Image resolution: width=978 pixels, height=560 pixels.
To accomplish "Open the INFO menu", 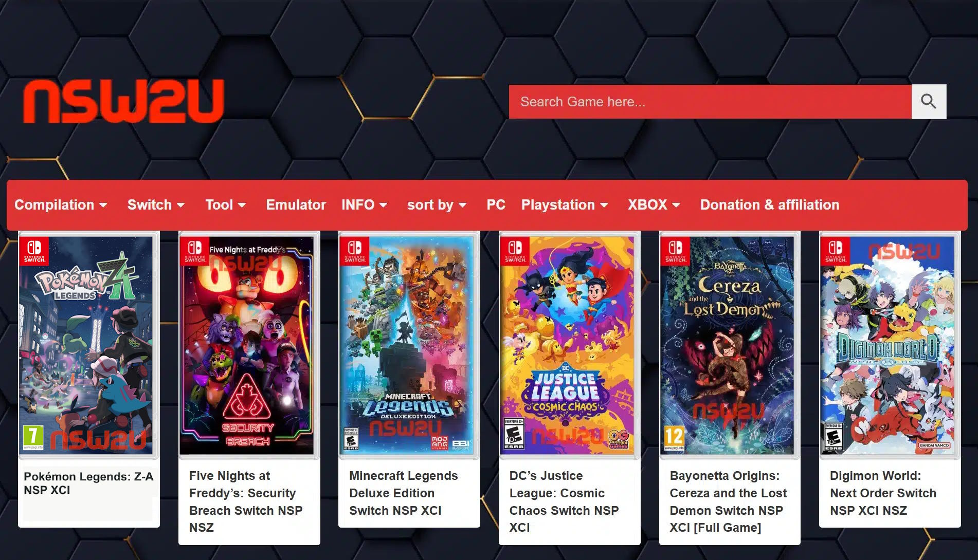I will 364,205.
